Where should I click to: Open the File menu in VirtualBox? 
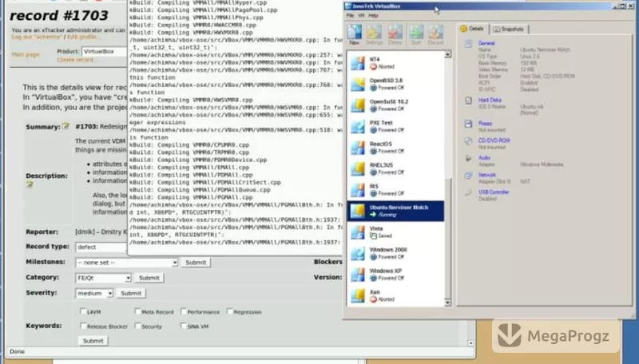[350, 15]
